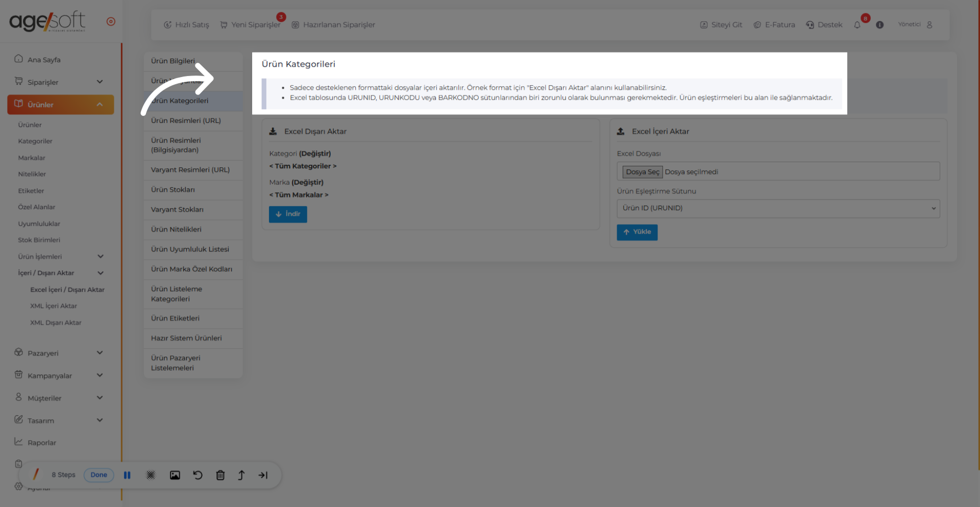This screenshot has height=507, width=980.
Task: Click the Done button in recorder toolbar
Action: [99, 475]
